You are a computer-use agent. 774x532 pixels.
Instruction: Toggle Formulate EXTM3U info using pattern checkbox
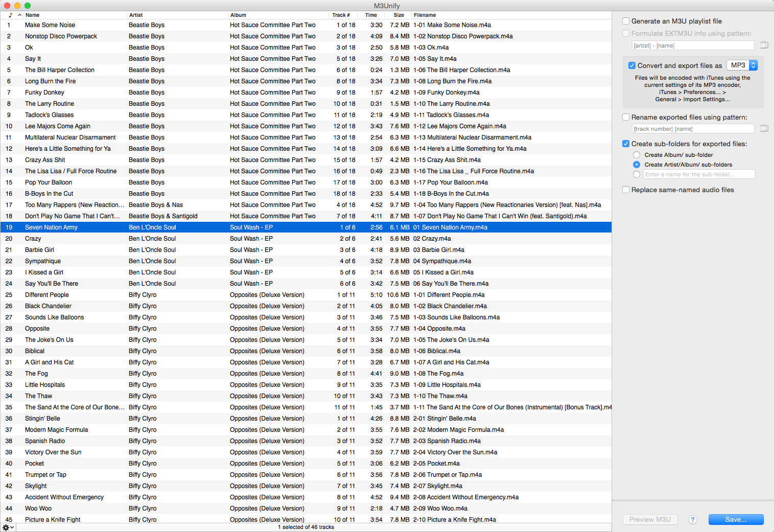tap(626, 33)
